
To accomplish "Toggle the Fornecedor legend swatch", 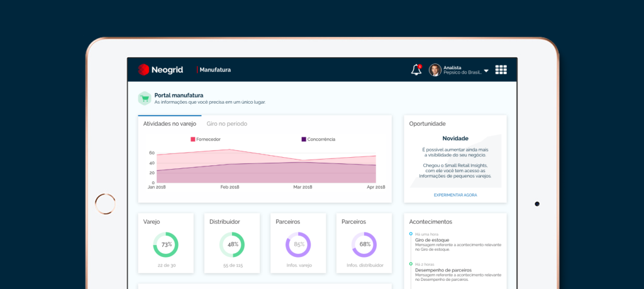I will click(192, 139).
